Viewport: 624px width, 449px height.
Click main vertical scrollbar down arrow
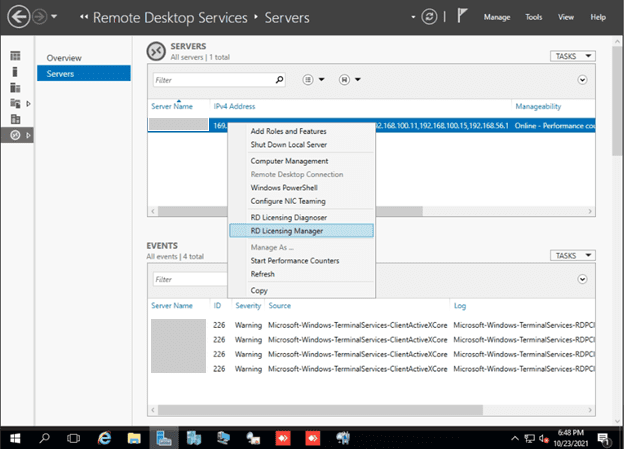[x=617, y=421]
